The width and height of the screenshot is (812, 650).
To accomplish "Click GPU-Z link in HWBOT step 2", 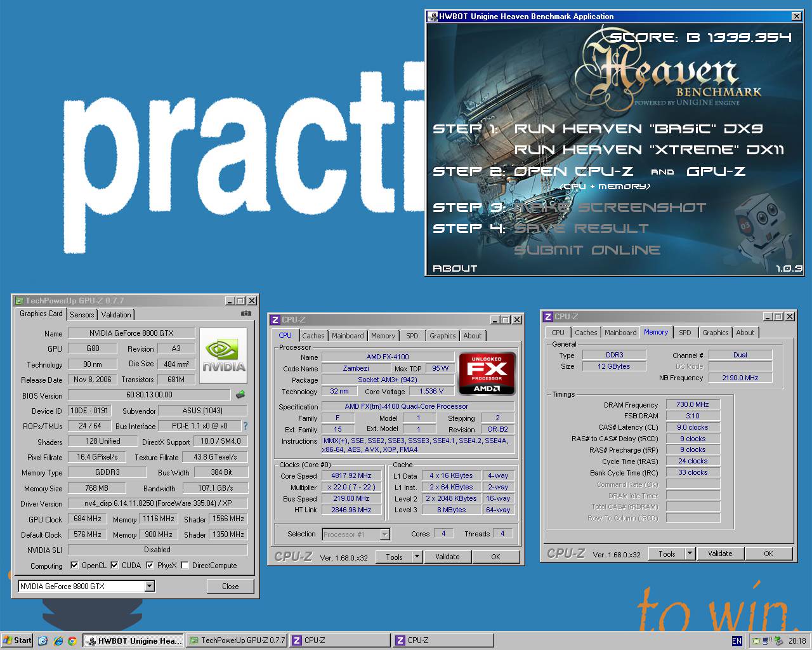I will 716,171.
